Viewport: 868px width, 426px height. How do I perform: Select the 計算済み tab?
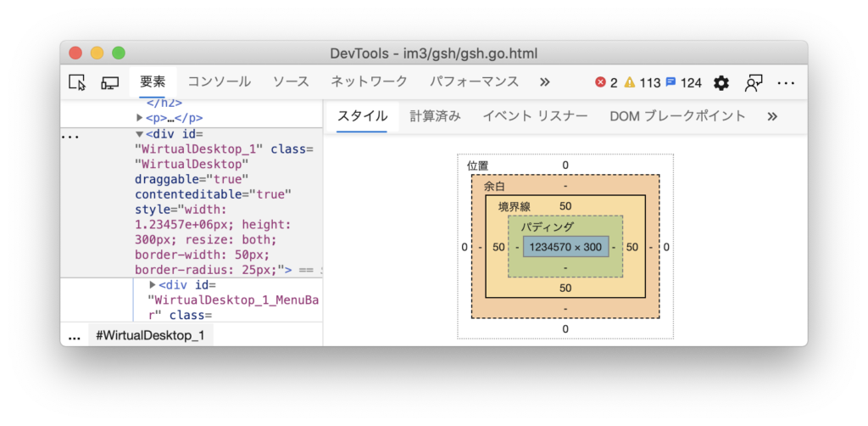435,116
